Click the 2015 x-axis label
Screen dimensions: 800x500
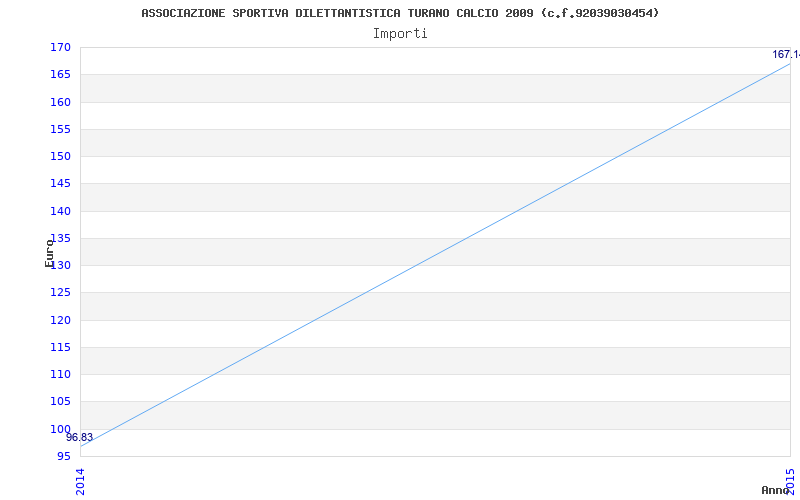point(790,481)
